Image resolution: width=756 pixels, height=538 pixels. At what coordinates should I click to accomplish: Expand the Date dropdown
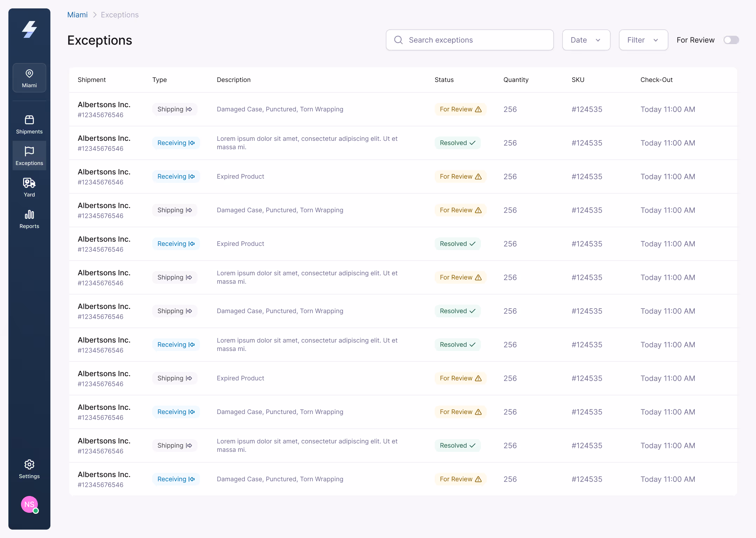(586, 40)
